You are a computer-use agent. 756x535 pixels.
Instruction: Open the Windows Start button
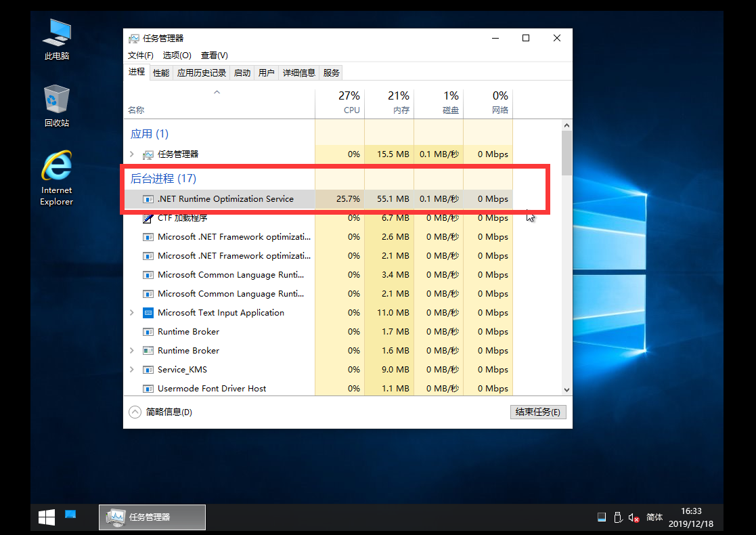[x=47, y=517]
